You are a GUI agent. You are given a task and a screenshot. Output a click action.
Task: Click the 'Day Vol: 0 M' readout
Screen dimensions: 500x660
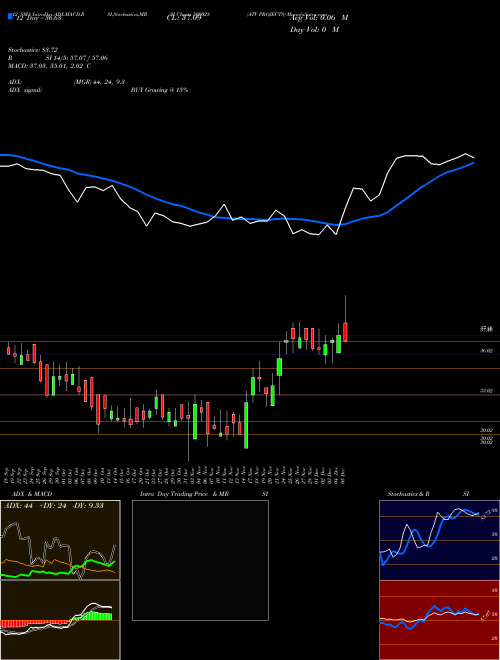[314, 30]
